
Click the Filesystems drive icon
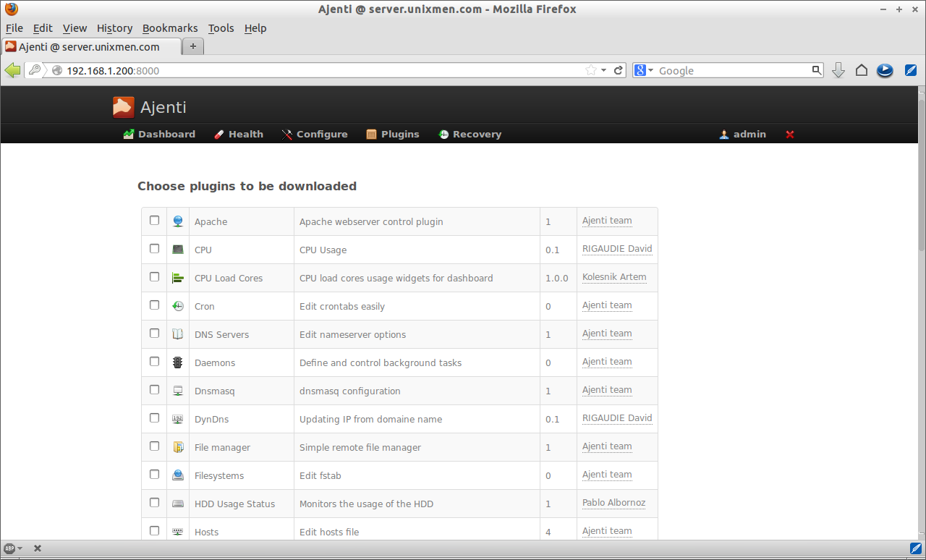[178, 475]
